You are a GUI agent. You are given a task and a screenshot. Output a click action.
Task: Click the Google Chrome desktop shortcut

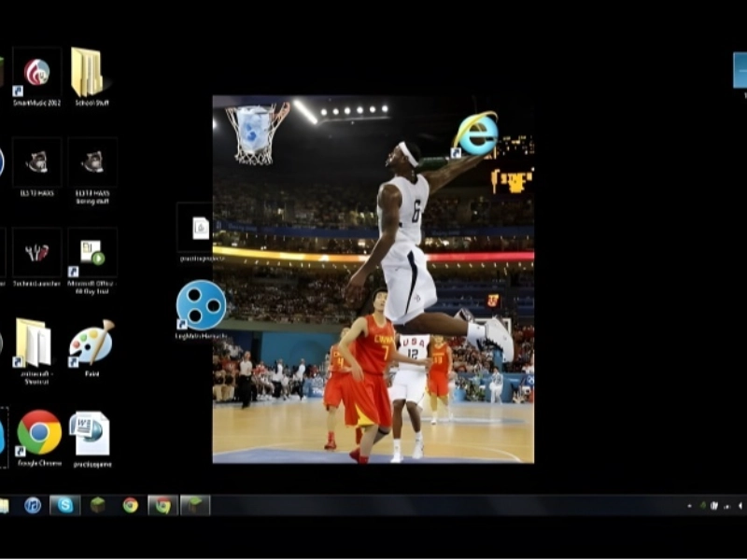pos(38,433)
